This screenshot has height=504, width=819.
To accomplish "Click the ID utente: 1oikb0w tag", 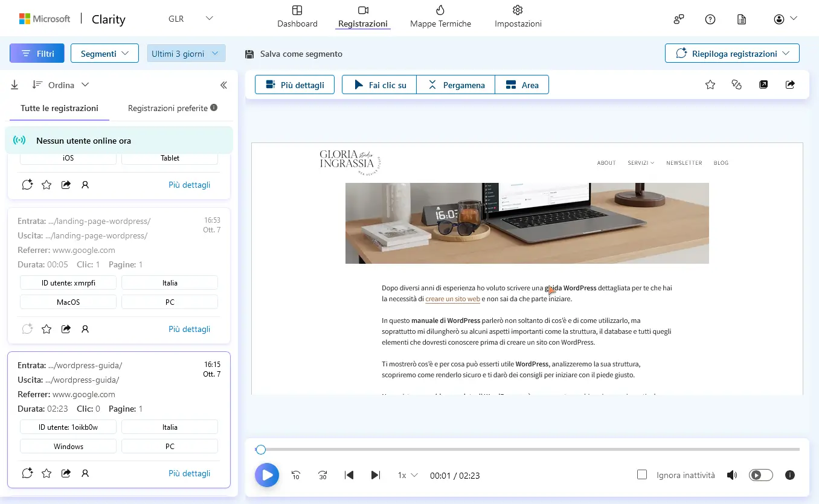I will 68,427.
